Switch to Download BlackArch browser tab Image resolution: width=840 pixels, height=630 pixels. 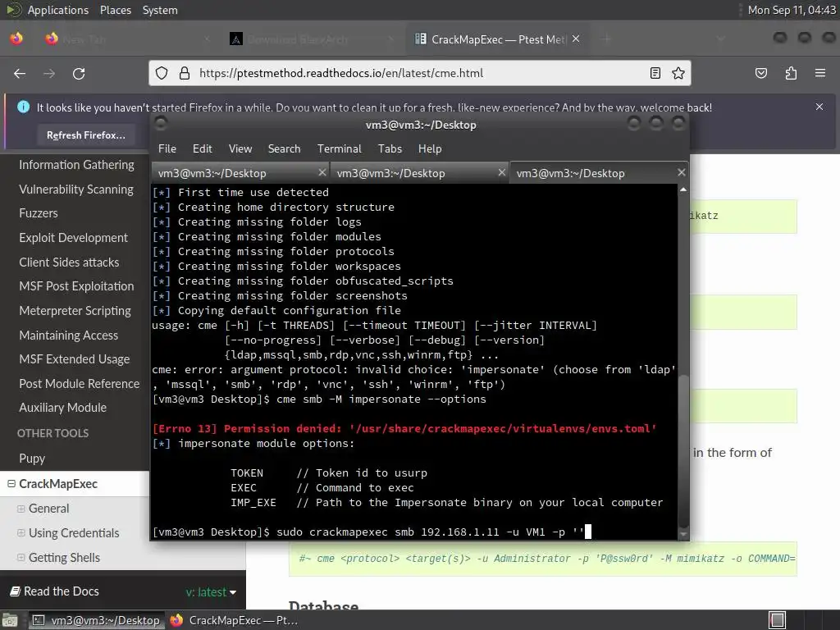click(x=313, y=39)
